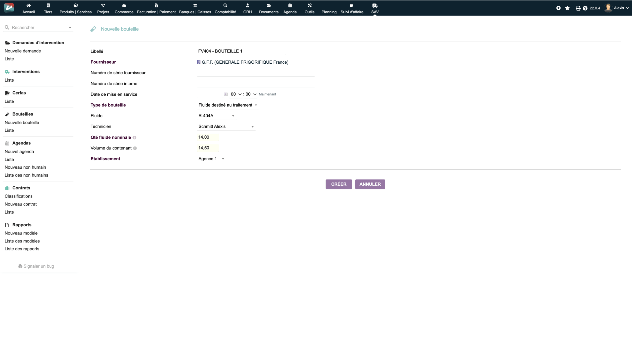This screenshot has height=364, width=632.
Task: Click the star favorites icon in top bar
Action: tap(567, 8)
